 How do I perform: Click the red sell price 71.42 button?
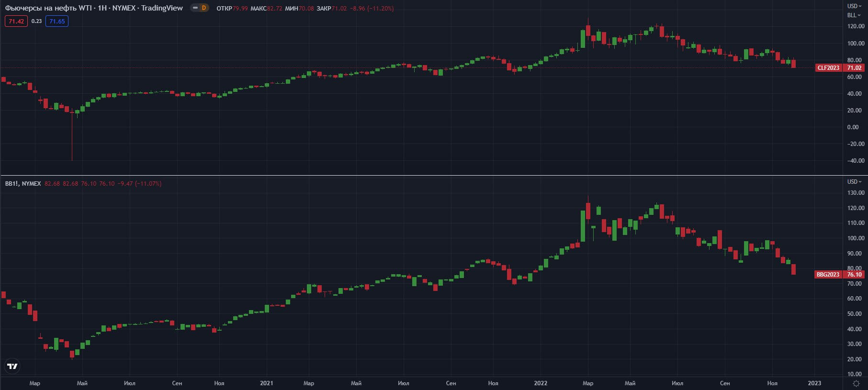coord(16,22)
